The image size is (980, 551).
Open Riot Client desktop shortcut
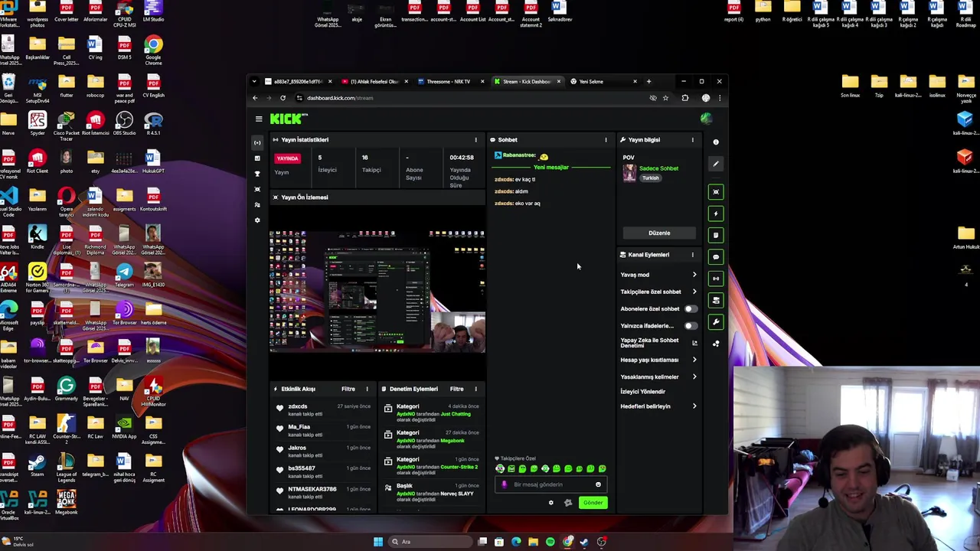coord(38,161)
